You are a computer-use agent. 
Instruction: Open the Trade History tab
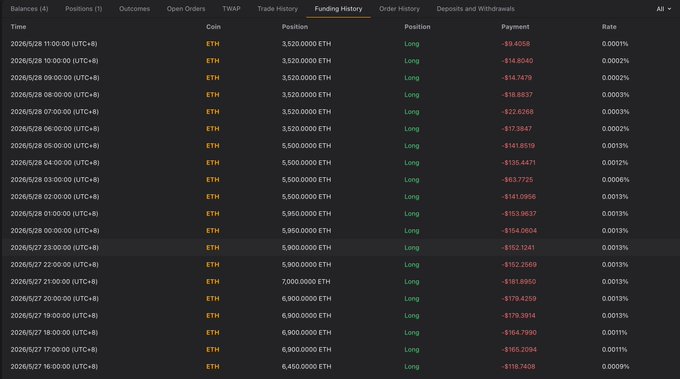pyautogui.click(x=278, y=9)
